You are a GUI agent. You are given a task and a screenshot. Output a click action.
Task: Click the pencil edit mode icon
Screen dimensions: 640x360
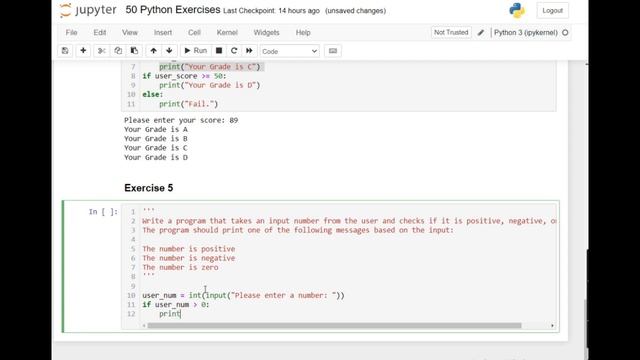481,33
